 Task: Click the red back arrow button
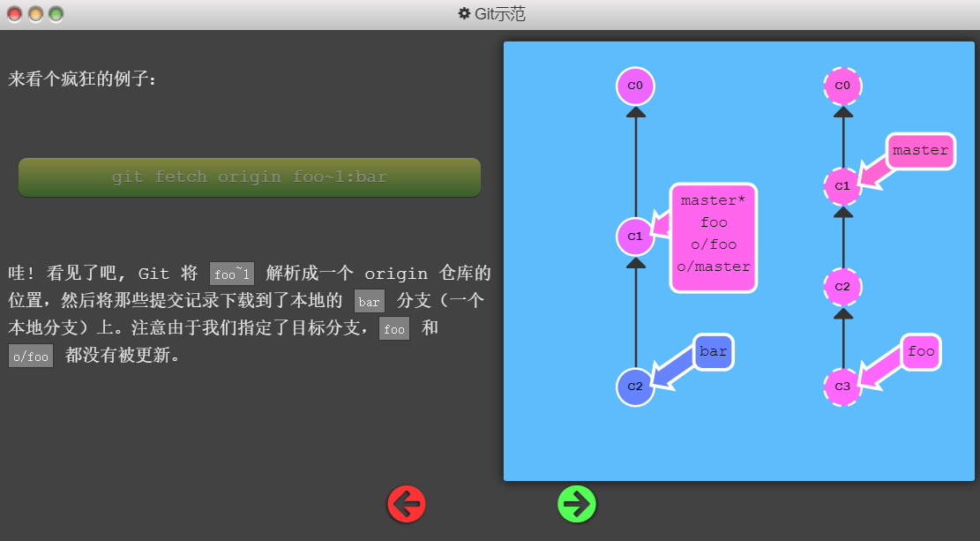(x=407, y=504)
